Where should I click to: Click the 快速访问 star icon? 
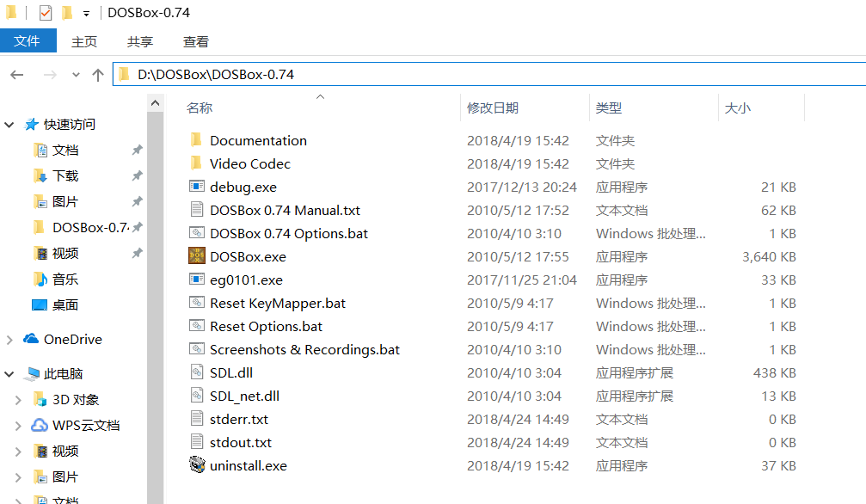32,125
